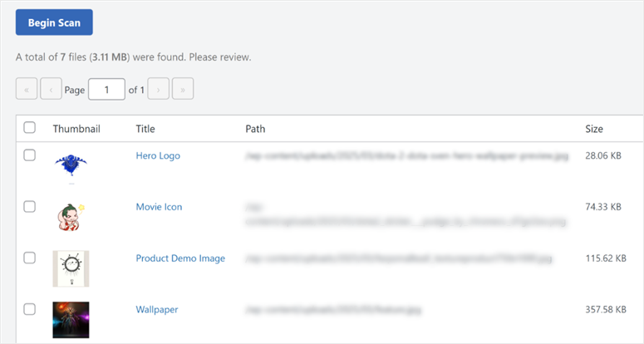Select the Movie Icon row checkbox

[x=30, y=207]
